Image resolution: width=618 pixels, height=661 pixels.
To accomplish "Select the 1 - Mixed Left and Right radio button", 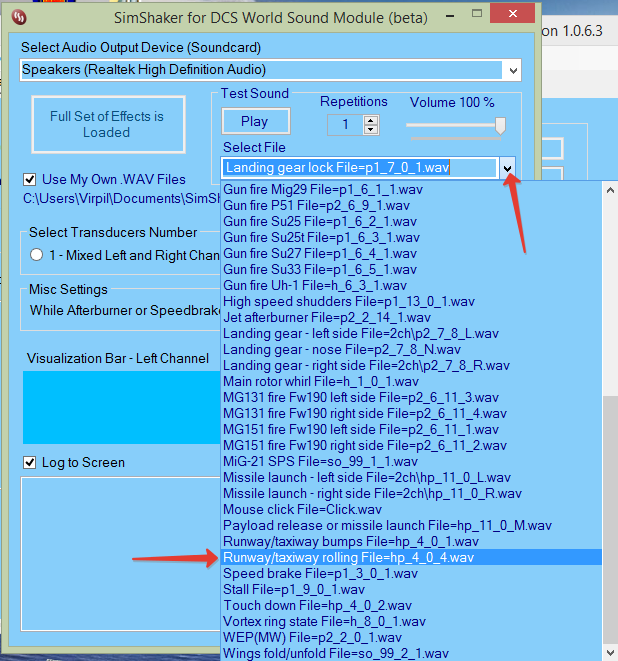I will 36,255.
